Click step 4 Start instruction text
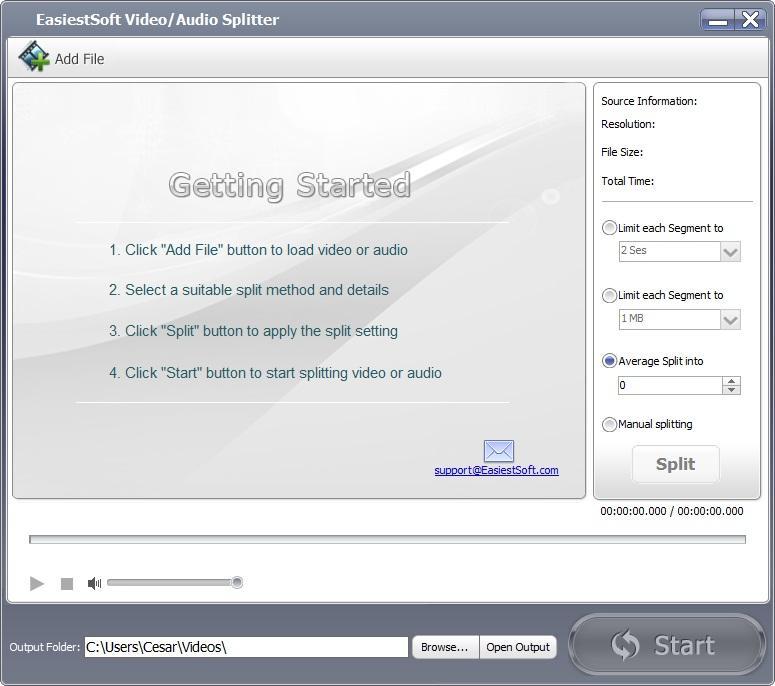This screenshot has height=686, width=775. (x=275, y=373)
